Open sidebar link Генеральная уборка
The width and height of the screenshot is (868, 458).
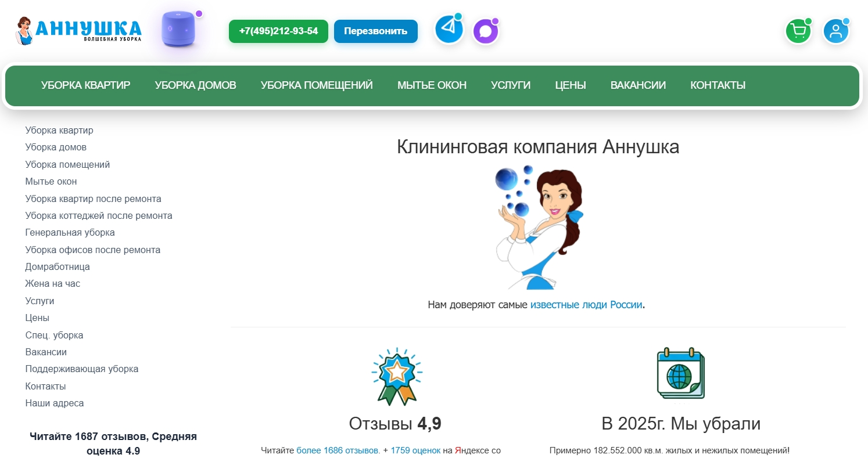point(70,233)
